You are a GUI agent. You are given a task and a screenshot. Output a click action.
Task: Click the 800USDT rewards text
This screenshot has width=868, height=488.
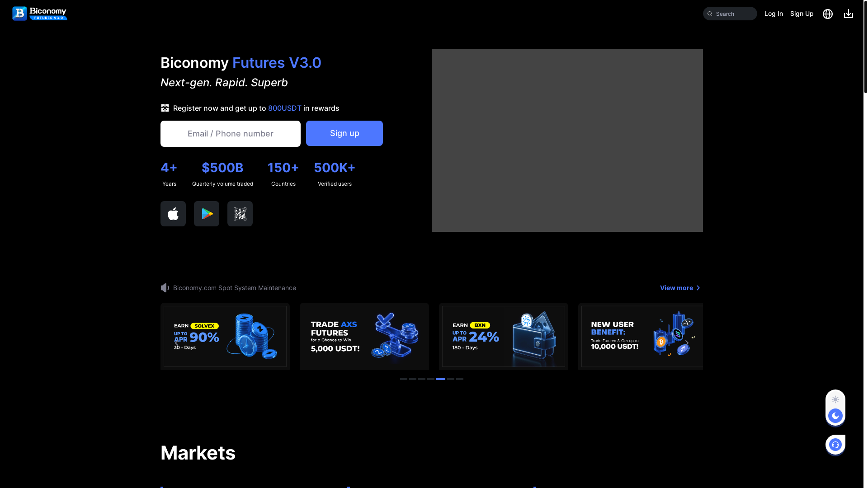pyautogui.click(x=285, y=108)
